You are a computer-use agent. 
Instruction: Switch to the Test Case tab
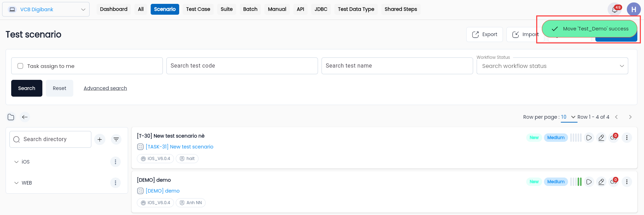pyautogui.click(x=198, y=9)
